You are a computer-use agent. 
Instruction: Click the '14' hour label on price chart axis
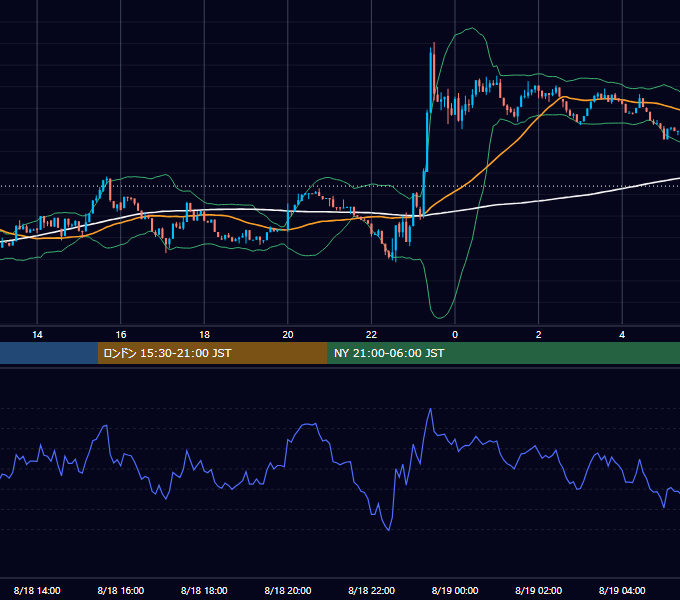(x=37, y=335)
